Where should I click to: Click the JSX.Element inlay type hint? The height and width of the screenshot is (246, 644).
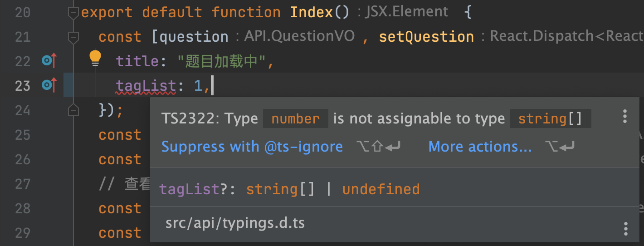tap(406, 12)
